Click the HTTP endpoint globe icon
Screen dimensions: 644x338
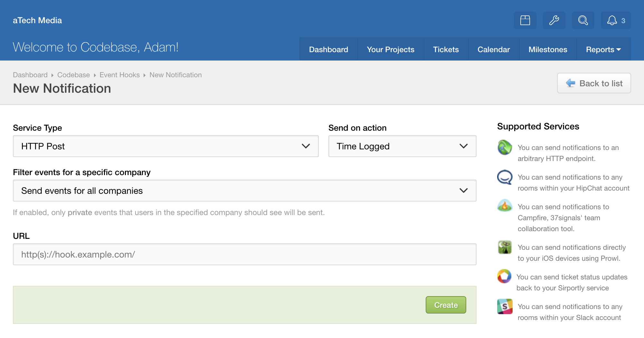505,147
